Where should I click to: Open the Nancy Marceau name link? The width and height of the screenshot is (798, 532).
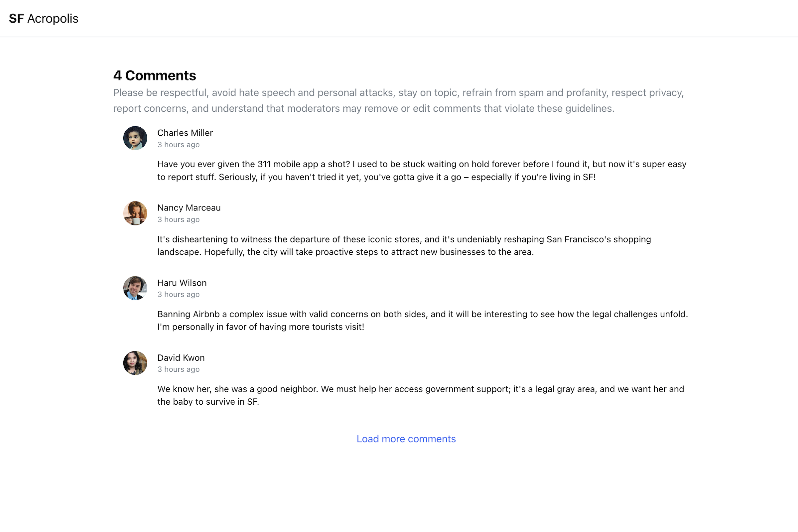tap(189, 207)
